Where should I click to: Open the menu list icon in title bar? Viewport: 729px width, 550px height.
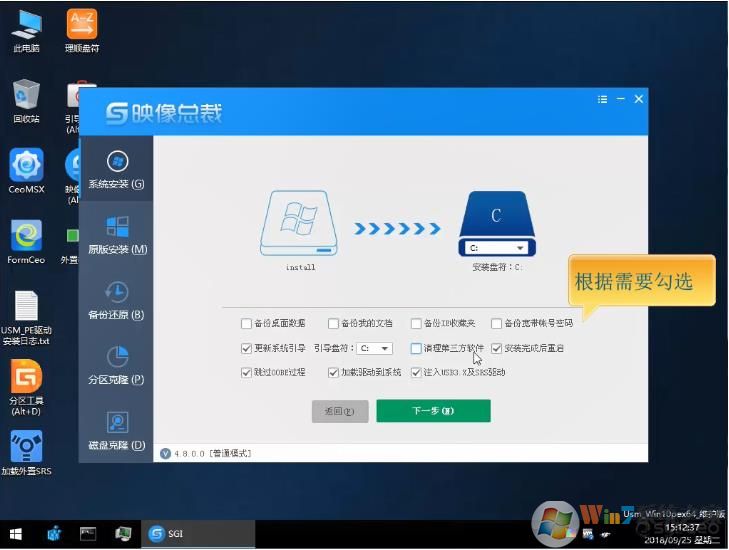[x=603, y=99]
